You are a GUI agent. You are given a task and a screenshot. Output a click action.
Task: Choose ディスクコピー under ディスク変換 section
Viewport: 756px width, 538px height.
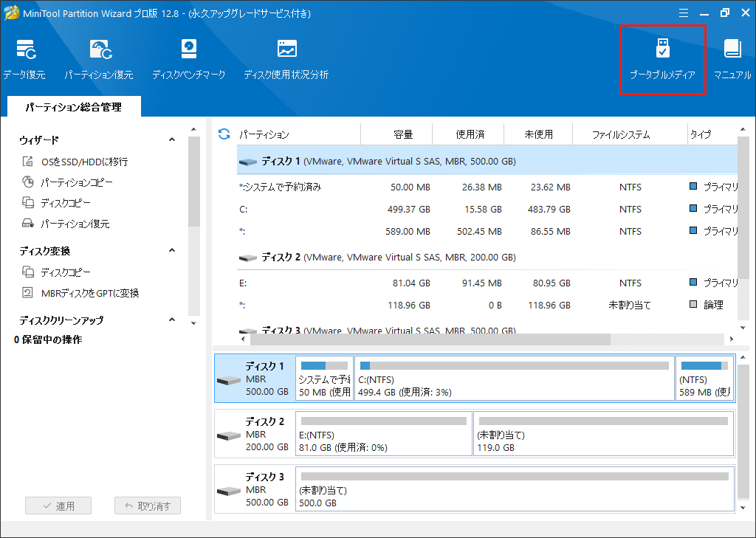point(56,272)
